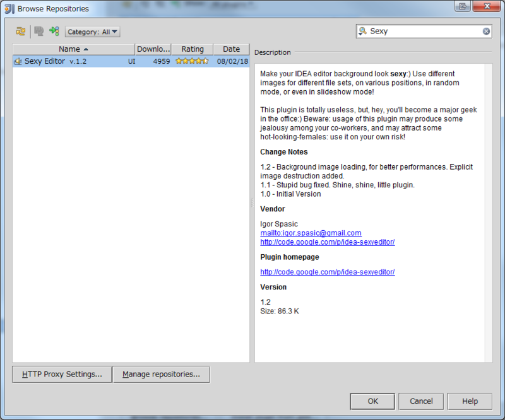Viewport: 505px width, 420px height.
Task: Click the Manage repositories button
Action: (161, 375)
